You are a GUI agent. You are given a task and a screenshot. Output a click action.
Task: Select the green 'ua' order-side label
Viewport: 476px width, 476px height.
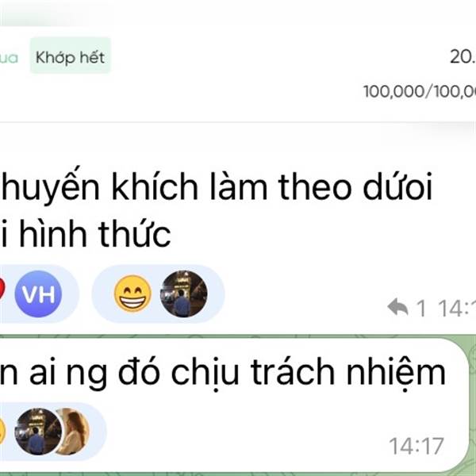(9, 58)
